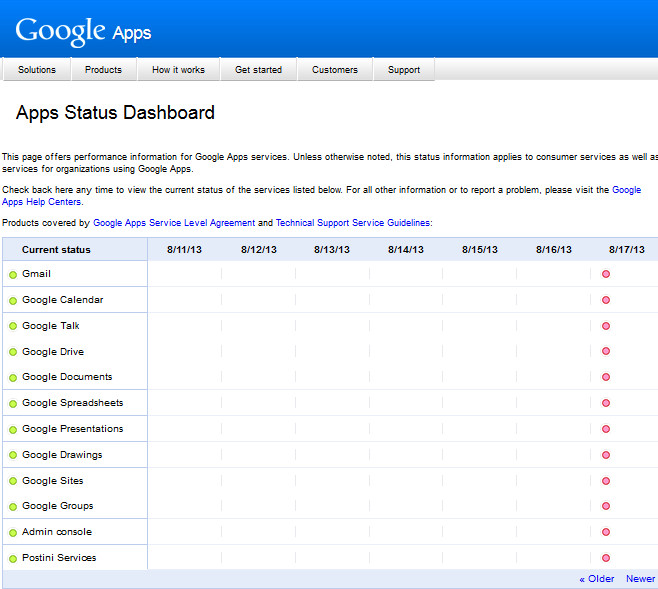Click the 8/13/13 date column header
Image resolution: width=658 pixels, height=589 pixels.
coord(332,250)
